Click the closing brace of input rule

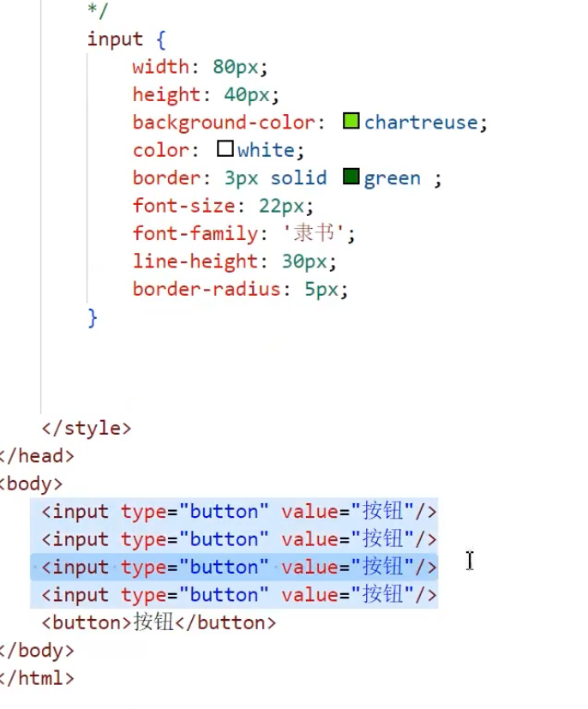tap(93, 317)
